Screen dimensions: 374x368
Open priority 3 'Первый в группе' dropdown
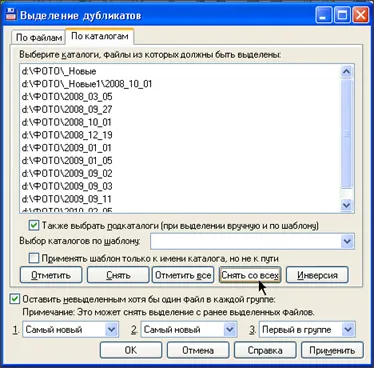[x=348, y=330]
